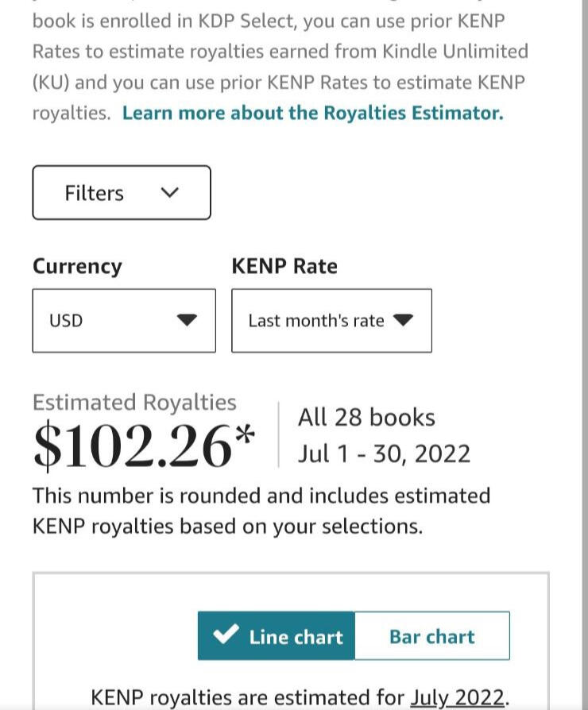Click the All 28 books text
This screenshot has width=588, height=710.
click(366, 417)
